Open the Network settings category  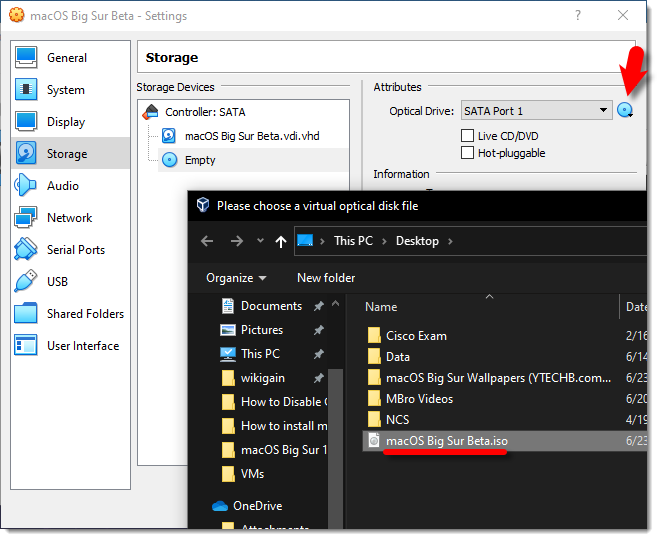(x=70, y=218)
